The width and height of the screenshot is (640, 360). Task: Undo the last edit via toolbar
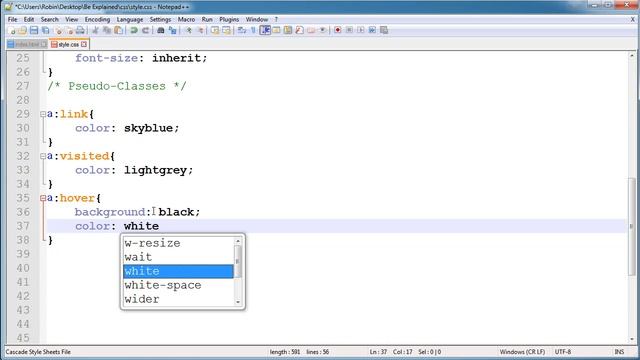pyautogui.click(x=133, y=30)
